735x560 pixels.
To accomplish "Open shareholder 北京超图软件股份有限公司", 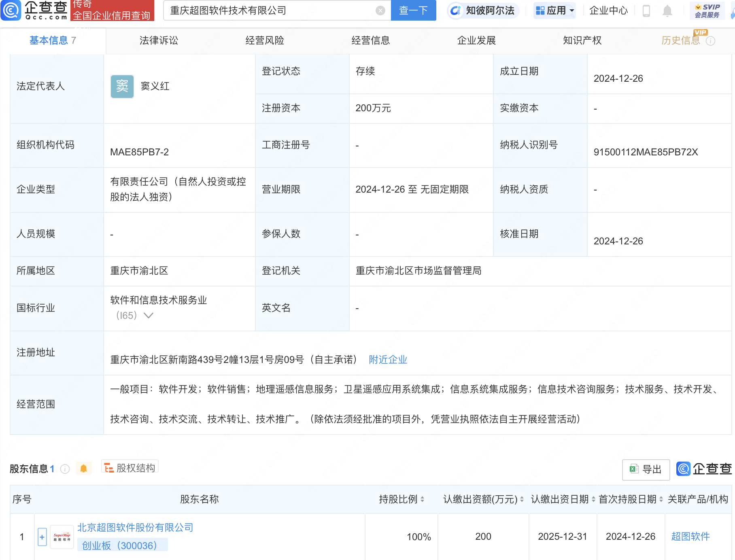I will click(x=135, y=528).
